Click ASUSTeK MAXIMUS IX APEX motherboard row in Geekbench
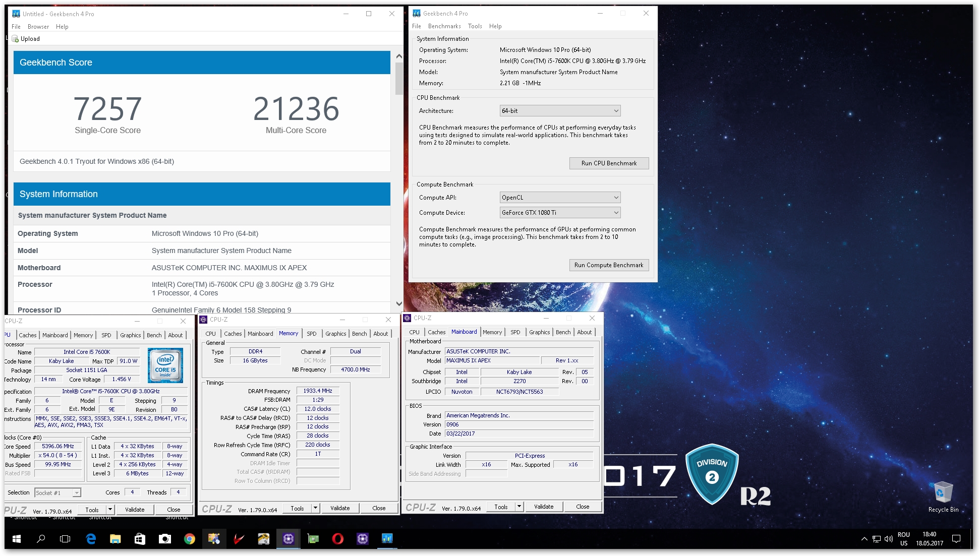 pos(202,268)
